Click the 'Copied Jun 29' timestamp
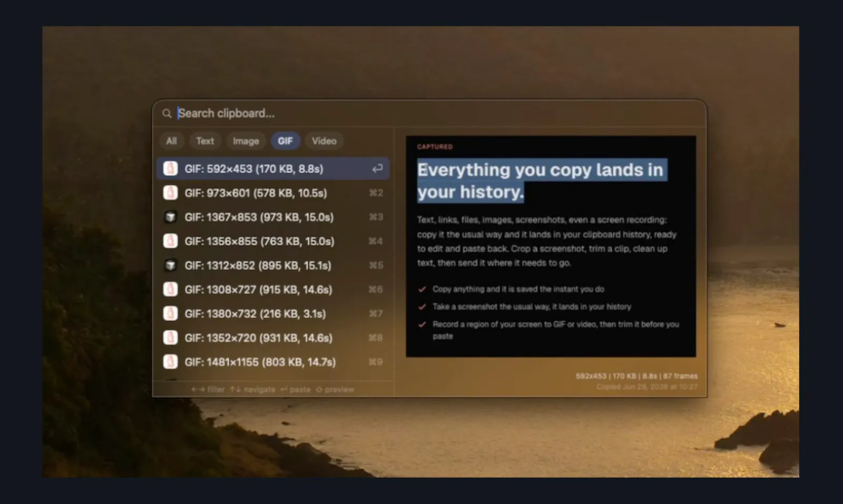The width and height of the screenshot is (843, 504). pos(647,387)
